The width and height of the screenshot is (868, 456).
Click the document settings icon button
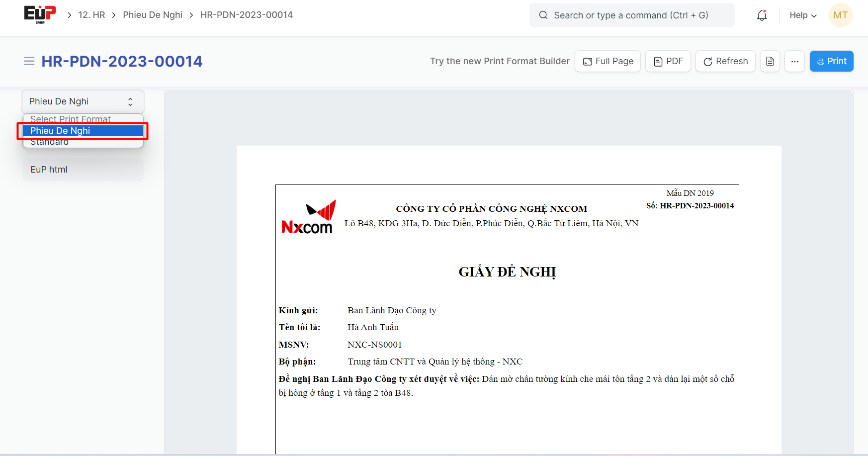[770, 61]
